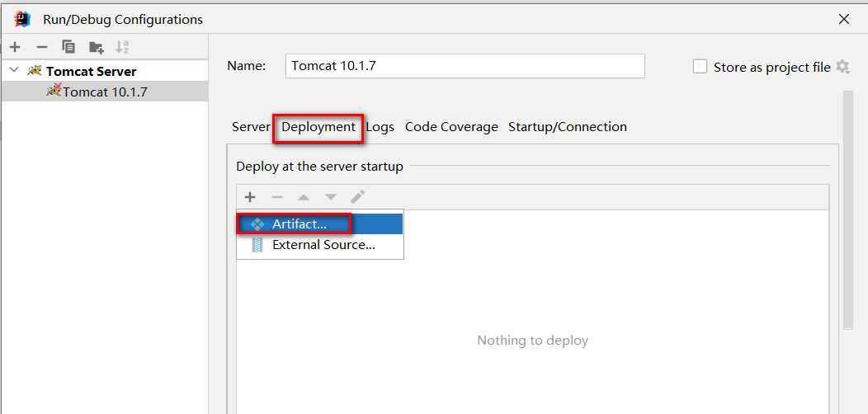Switch to the Server tab

coord(251,127)
